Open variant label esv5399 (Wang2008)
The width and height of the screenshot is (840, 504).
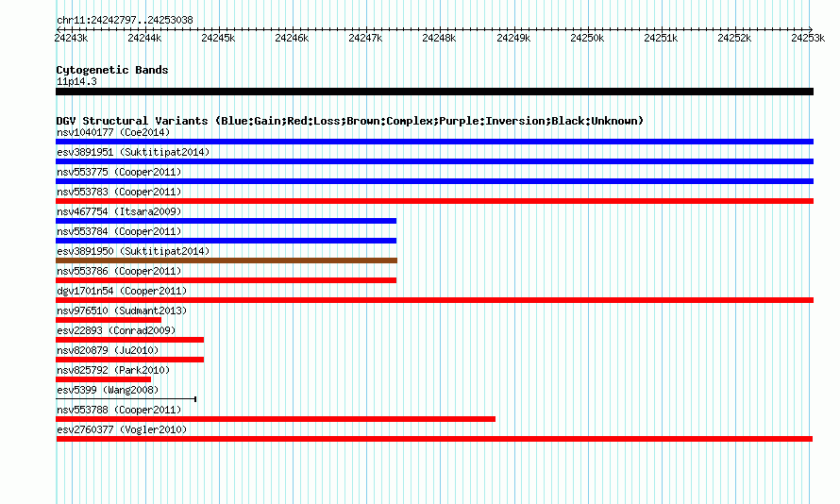[x=108, y=390]
